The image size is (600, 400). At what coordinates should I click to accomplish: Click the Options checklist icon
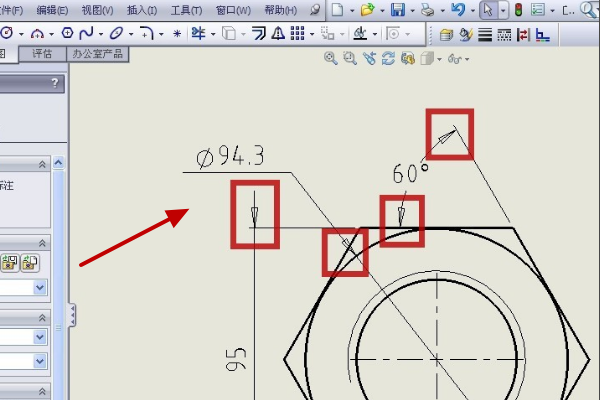click(538, 10)
